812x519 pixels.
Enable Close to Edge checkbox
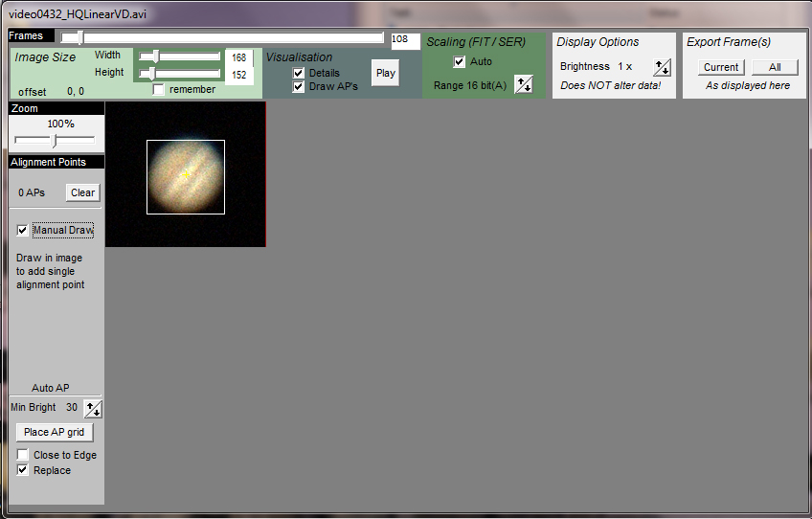(22, 455)
